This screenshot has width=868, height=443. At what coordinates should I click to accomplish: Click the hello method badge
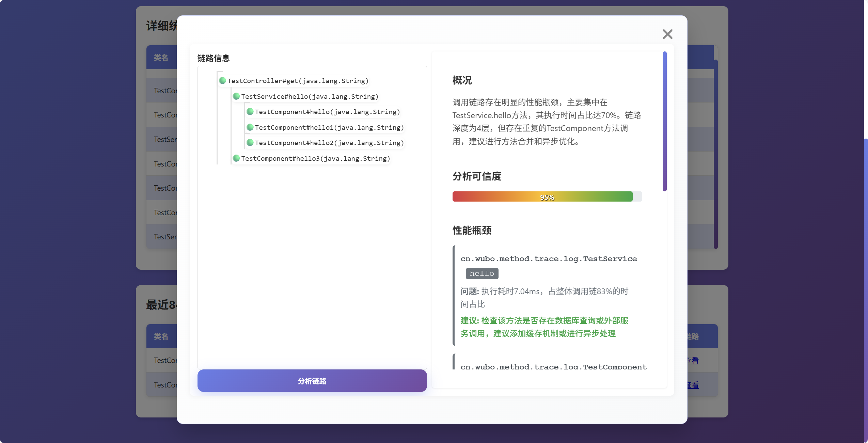pyautogui.click(x=482, y=273)
